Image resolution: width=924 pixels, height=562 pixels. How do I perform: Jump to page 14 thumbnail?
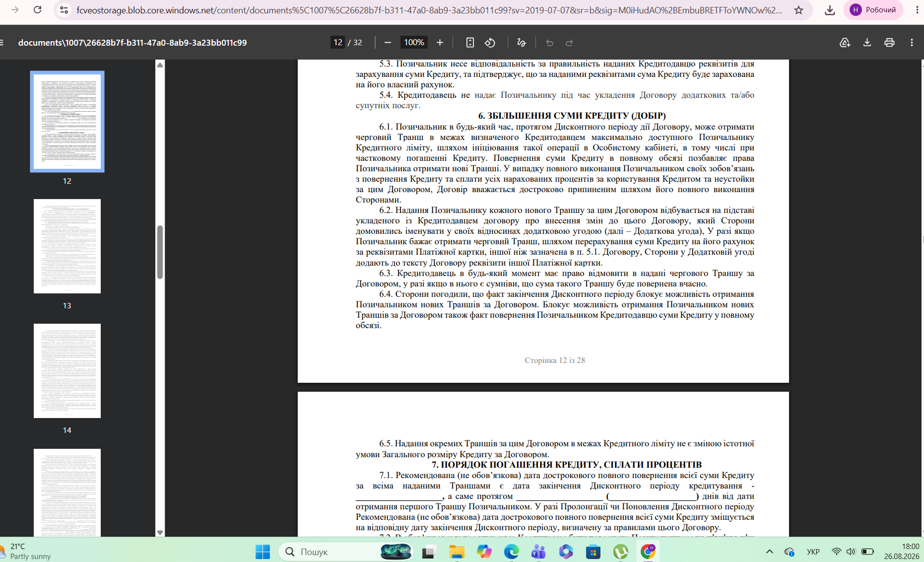[67, 371]
